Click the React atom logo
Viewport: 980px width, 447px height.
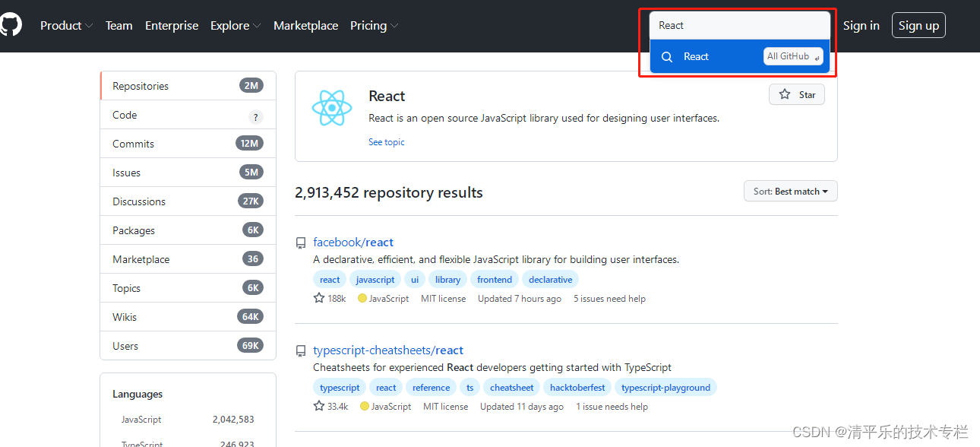332,108
